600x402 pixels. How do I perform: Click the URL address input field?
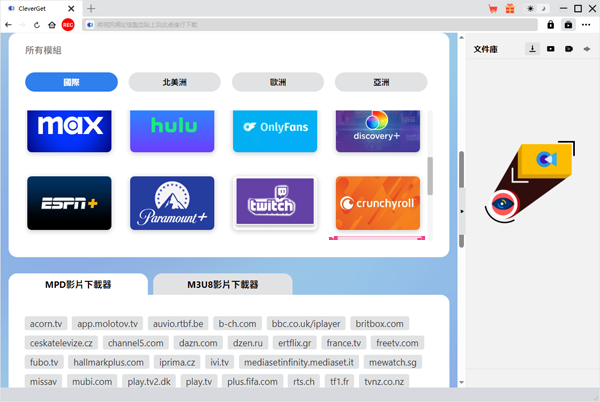[x=310, y=25]
